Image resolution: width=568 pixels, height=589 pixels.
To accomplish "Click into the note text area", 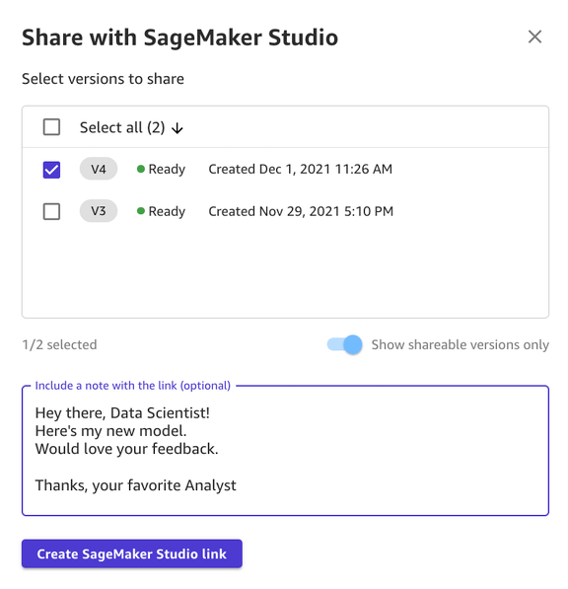I will click(x=286, y=451).
